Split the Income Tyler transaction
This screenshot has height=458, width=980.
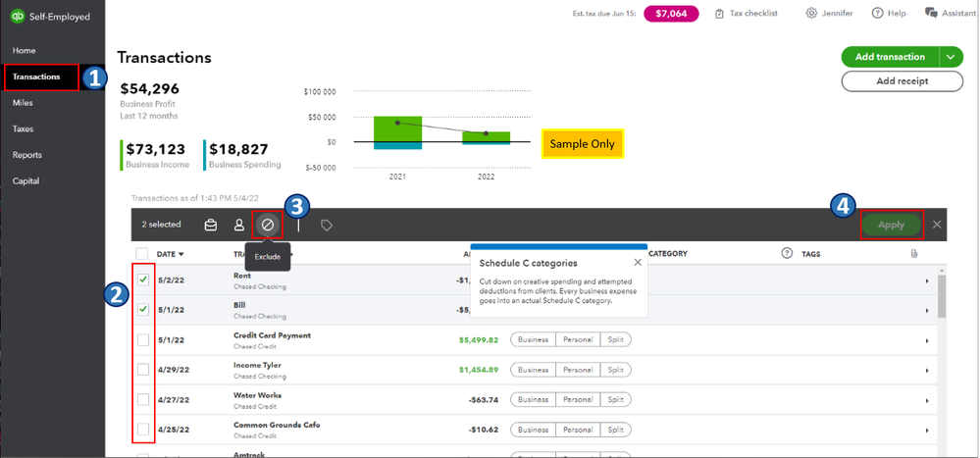point(616,370)
